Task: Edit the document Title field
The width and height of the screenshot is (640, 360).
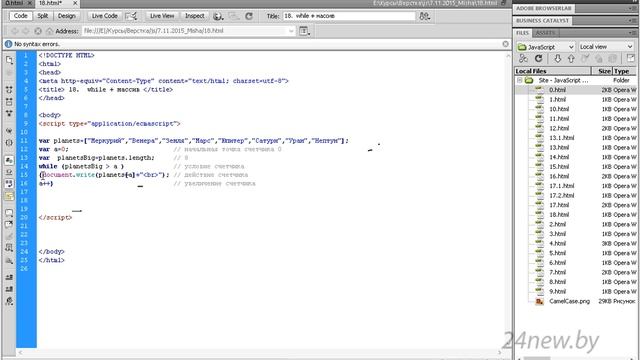Action: [349, 16]
